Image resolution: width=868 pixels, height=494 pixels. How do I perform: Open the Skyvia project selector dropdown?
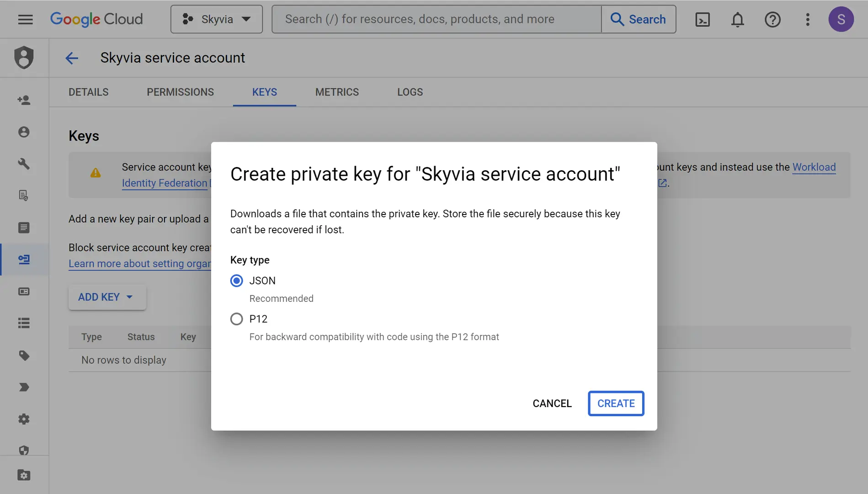[x=217, y=19]
